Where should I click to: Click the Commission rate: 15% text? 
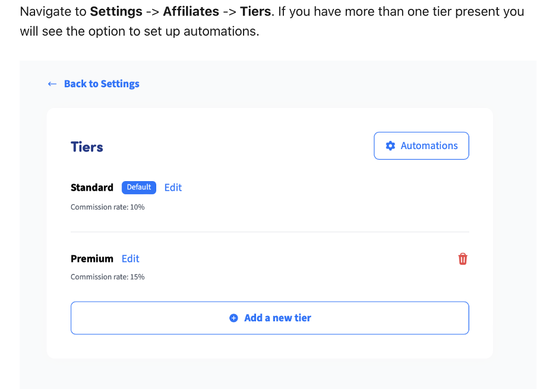coord(108,277)
